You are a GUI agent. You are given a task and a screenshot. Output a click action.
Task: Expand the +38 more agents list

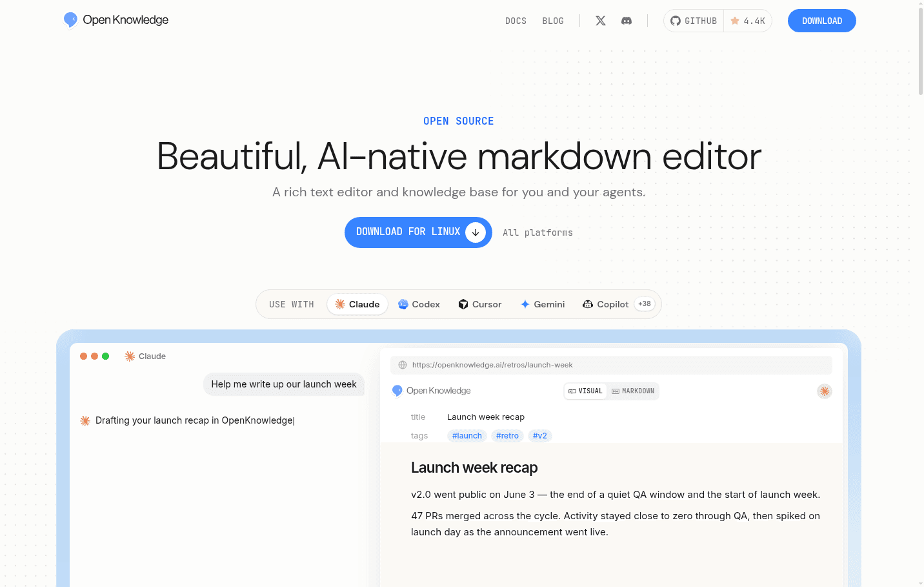coord(645,304)
